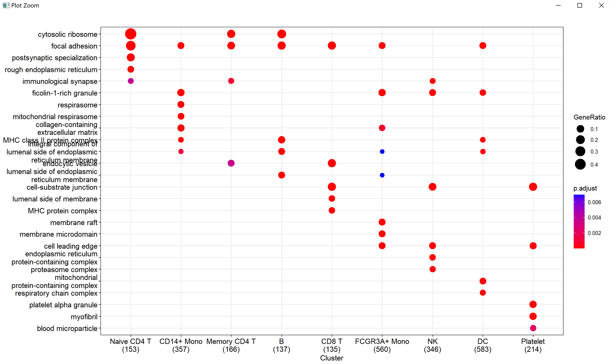Click the proteasome complex dot for NK

click(433, 269)
